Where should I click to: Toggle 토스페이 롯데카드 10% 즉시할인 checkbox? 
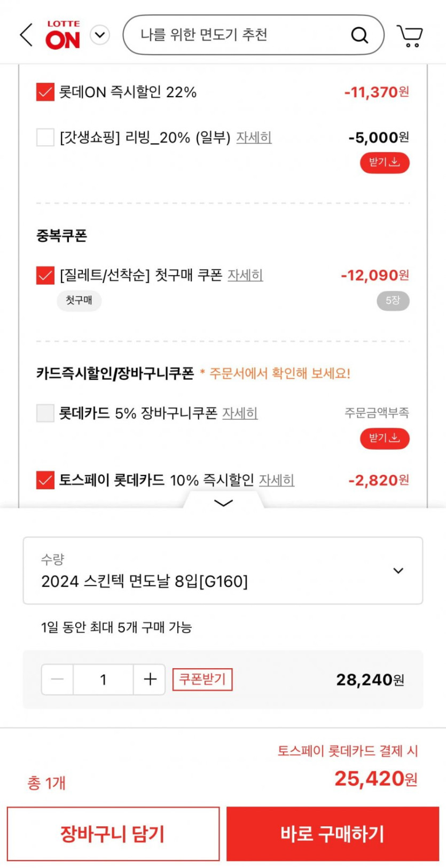point(45,480)
